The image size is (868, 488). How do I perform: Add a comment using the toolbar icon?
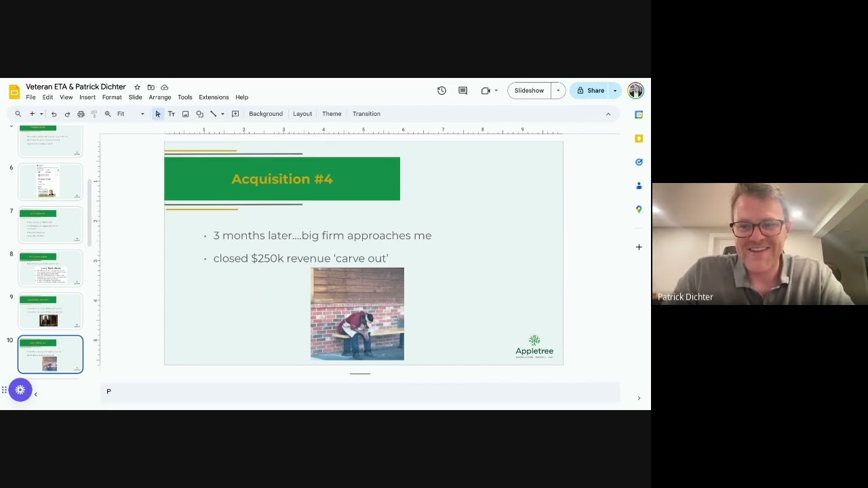[235, 114]
